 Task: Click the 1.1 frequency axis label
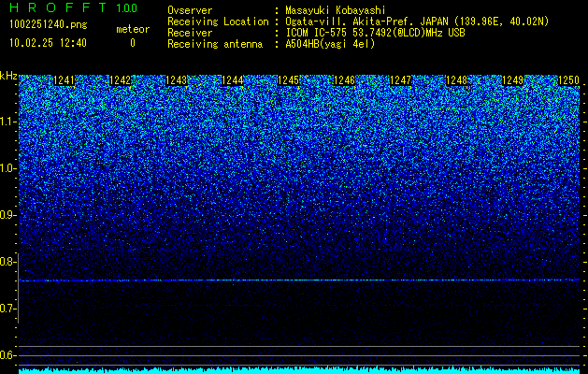click(7, 122)
